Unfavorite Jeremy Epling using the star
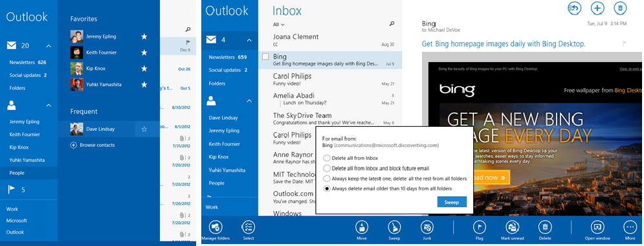Image resolution: width=644 pixels, height=246 pixels. (x=144, y=36)
